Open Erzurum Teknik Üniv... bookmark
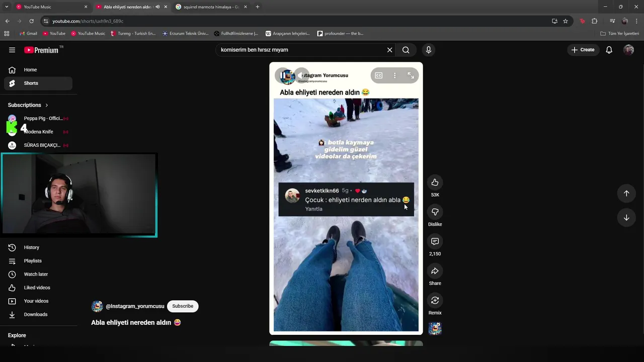Image resolution: width=644 pixels, height=362 pixels. click(185, 34)
